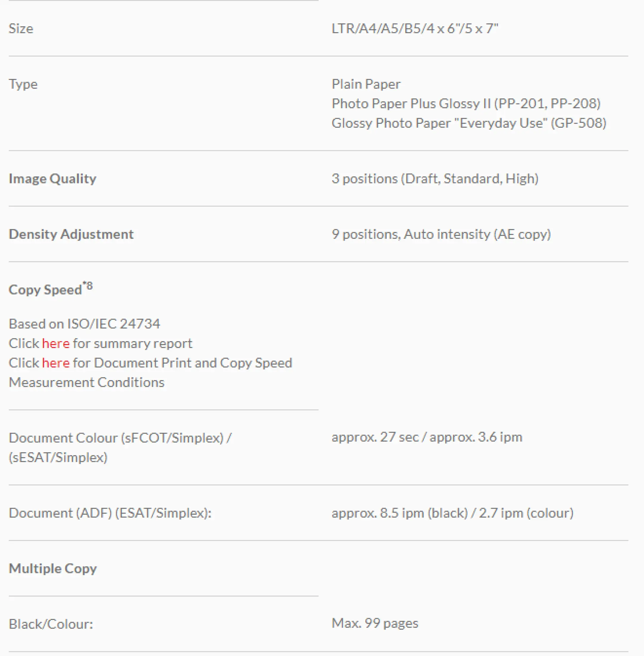Select the Type row label
Image resolution: width=644 pixels, height=656 pixels.
tap(23, 84)
